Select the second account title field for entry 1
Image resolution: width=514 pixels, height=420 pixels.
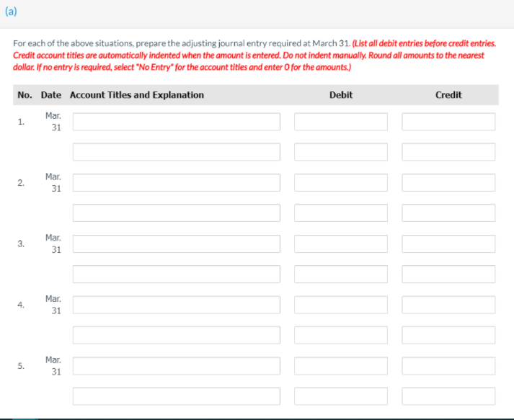177,152
